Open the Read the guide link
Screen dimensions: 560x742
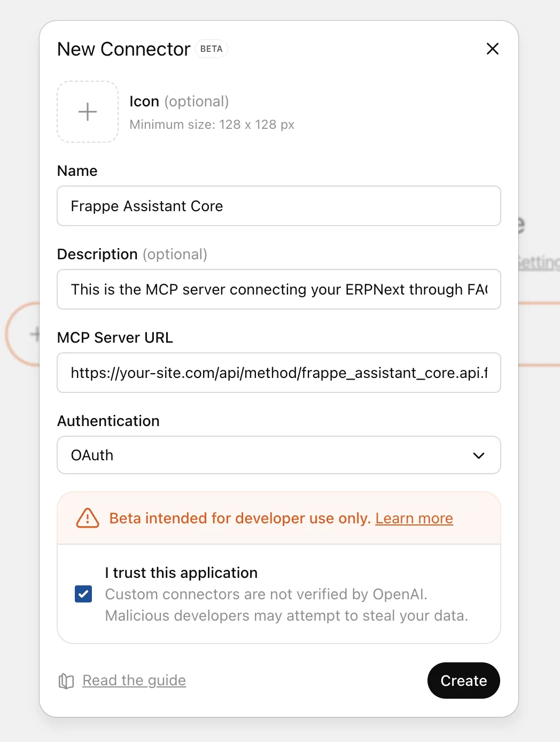134,681
